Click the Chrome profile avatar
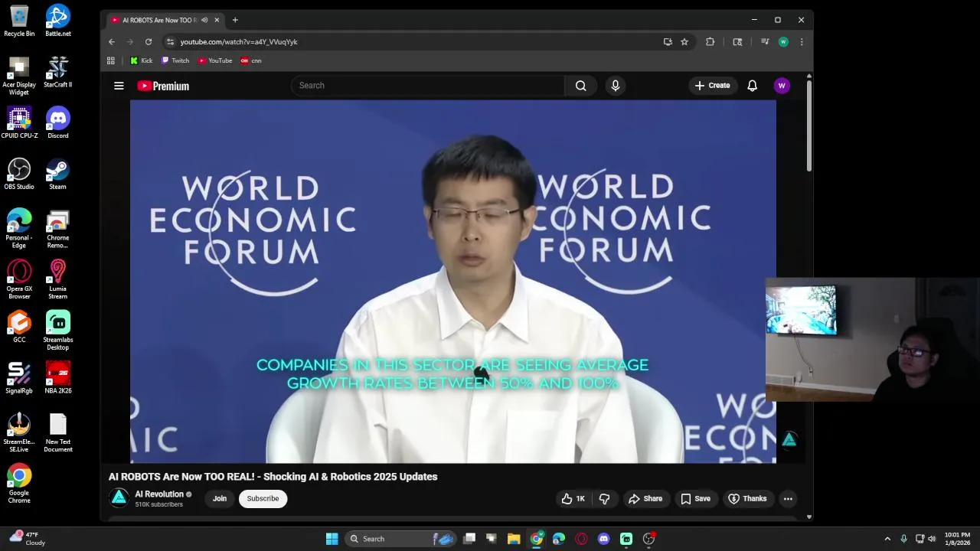 click(783, 42)
